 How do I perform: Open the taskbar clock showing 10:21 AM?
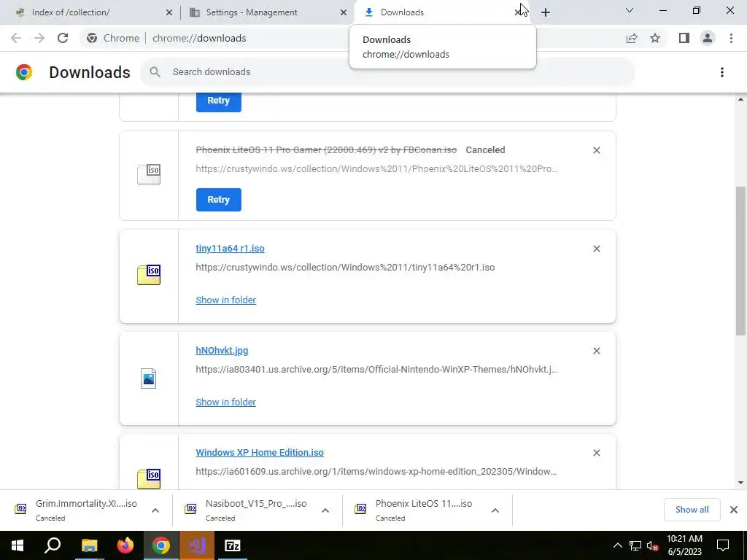pos(684,545)
